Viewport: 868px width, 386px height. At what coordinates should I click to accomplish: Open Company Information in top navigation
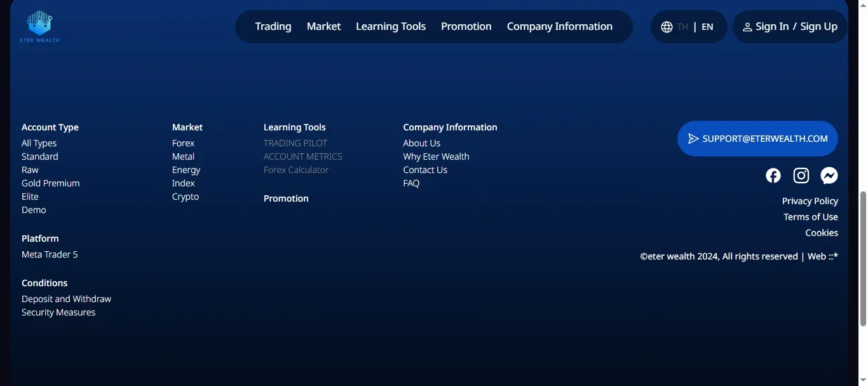click(x=560, y=27)
